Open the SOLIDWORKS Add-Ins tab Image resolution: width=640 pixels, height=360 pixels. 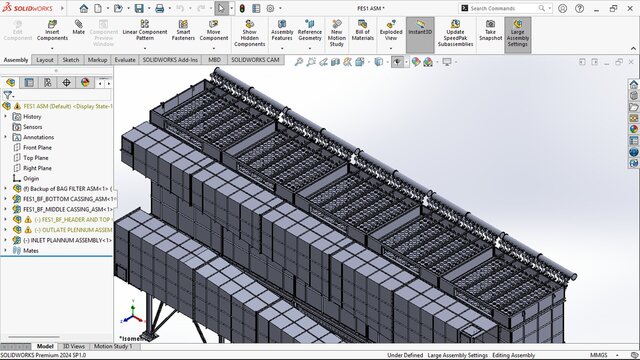pos(170,60)
